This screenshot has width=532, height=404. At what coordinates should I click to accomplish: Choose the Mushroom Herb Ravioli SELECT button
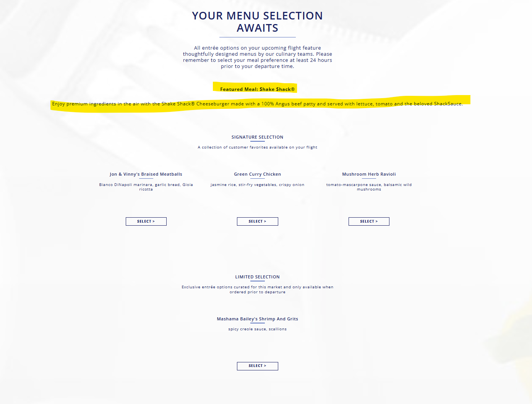click(369, 221)
